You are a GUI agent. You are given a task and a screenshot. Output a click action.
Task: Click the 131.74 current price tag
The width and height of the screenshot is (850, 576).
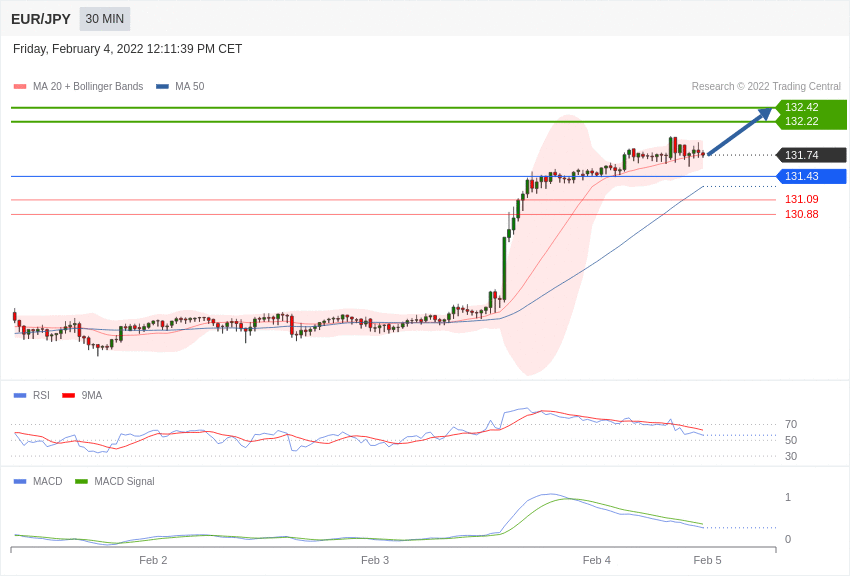(x=812, y=155)
